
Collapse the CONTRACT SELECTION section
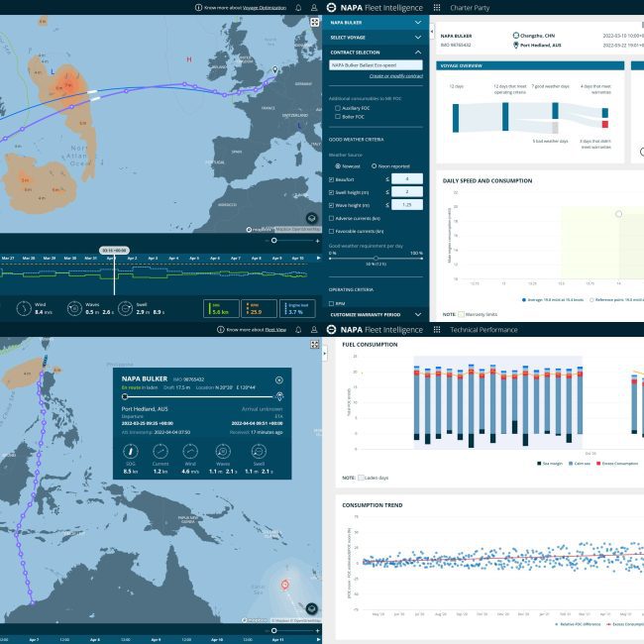point(376,53)
